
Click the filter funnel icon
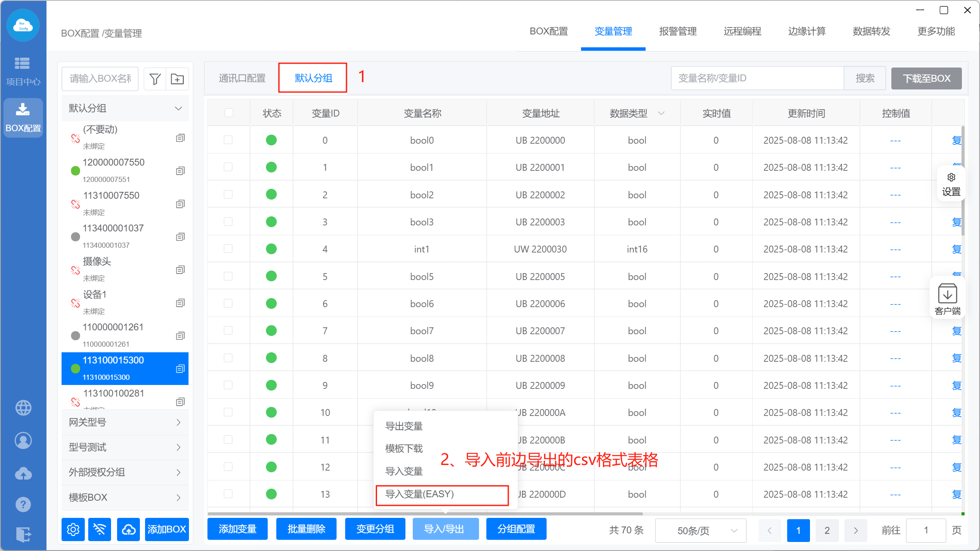155,79
